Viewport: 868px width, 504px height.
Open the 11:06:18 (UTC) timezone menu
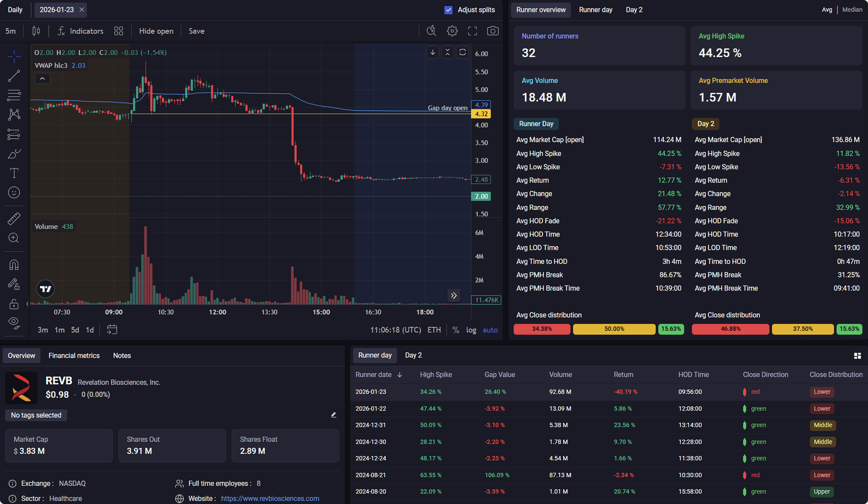(x=395, y=330)
